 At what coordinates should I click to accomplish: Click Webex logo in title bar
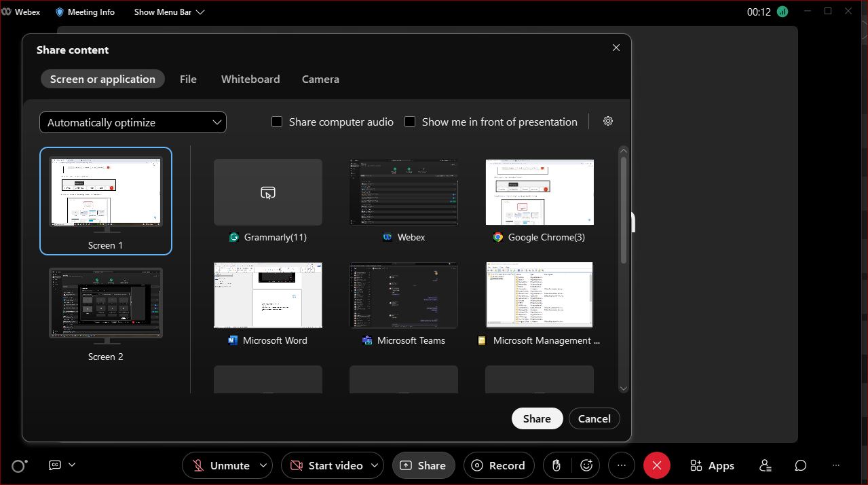point(6,12)
